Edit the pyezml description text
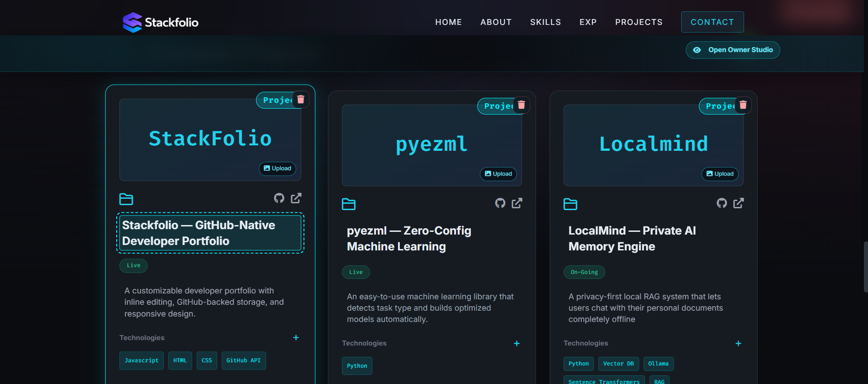The image size is (868, 384). pos(431,308)
